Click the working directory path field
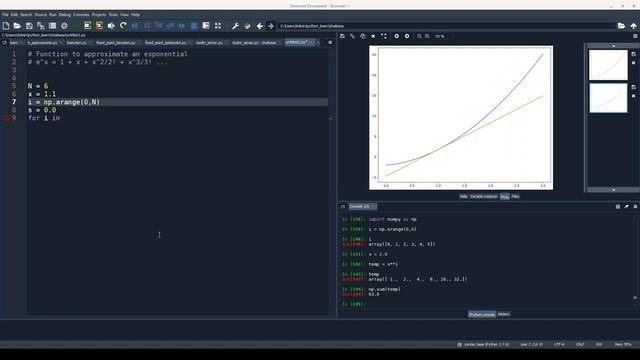Viewport: 640px width, 360px height. 446,26
